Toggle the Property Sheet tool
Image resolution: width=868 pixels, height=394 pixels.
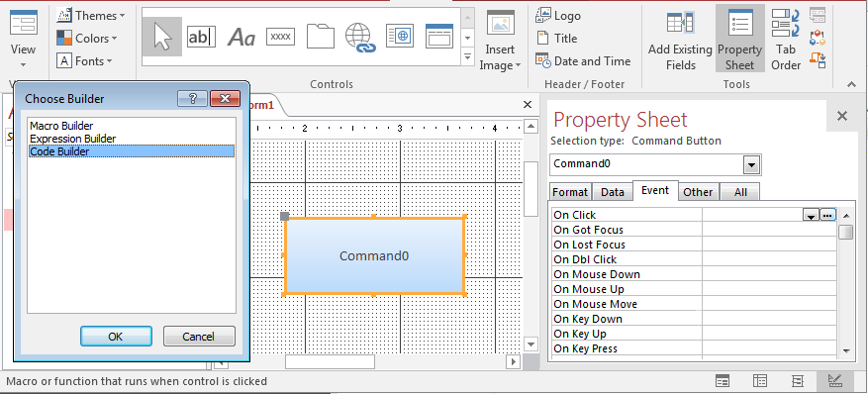pyautogui.click(x=739, y=38)
